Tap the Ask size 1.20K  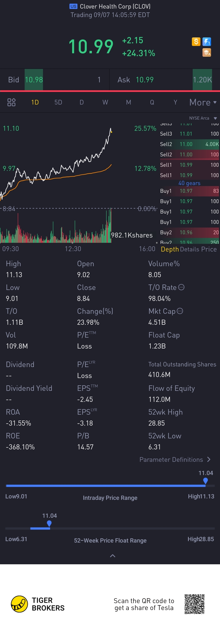point(202,80)
